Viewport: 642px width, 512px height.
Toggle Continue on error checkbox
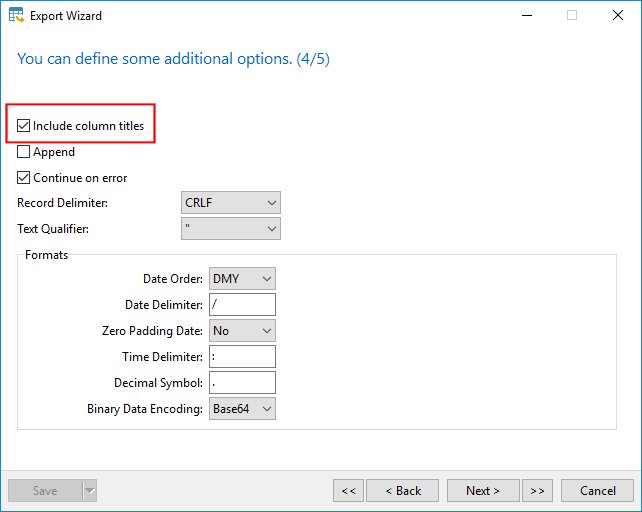(x=23, y=178)
